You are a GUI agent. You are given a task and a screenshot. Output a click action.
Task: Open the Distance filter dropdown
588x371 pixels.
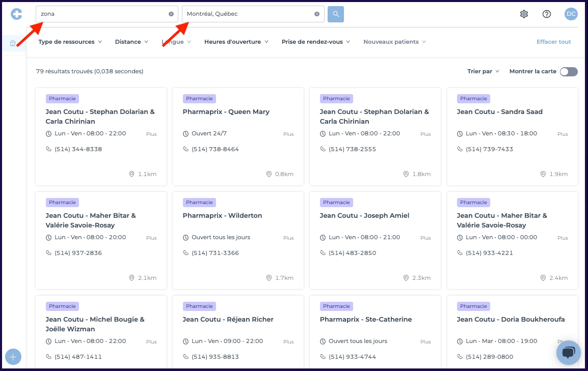[131, 42]
